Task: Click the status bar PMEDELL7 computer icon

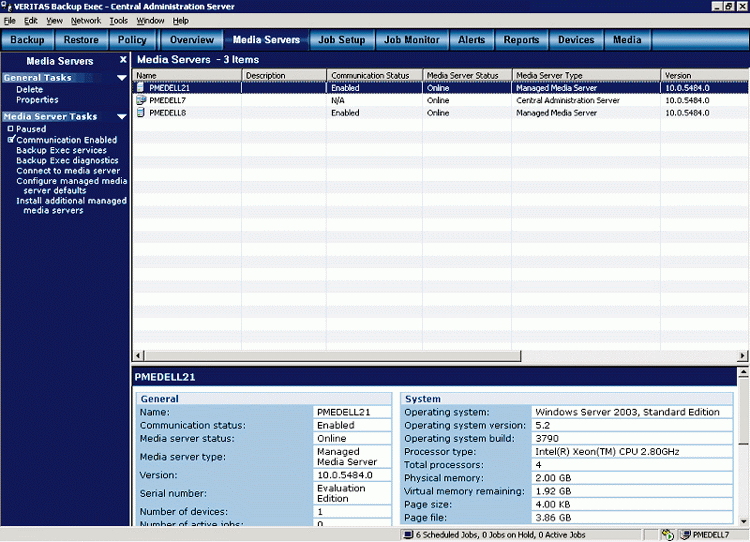Action: click(686, 534)
